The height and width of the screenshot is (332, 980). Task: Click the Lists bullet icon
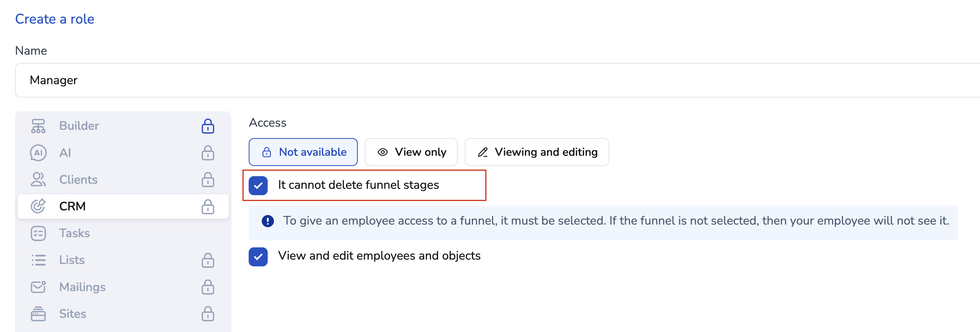click(38, 260)
